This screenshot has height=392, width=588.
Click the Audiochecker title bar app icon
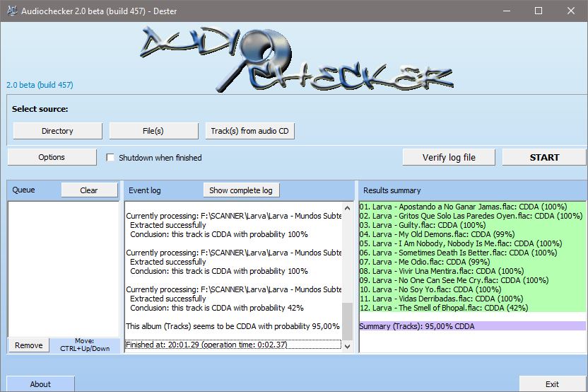(x=12, y=11)
